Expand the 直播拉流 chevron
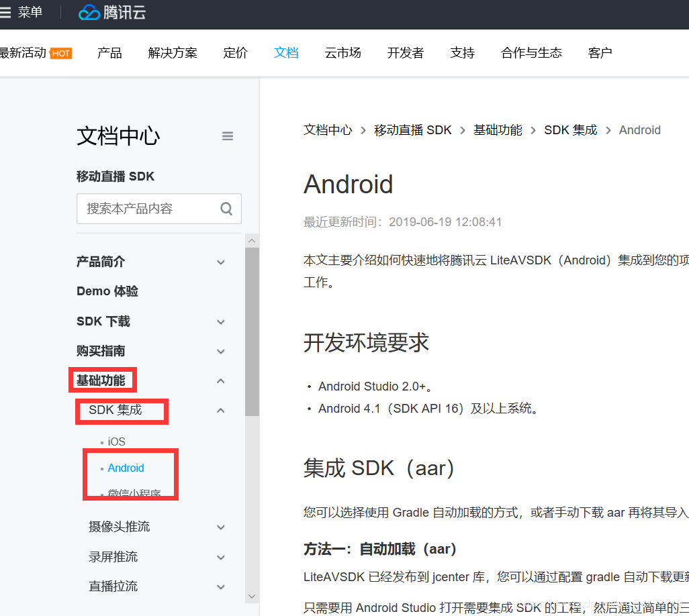The image size is (689, 616). [x=221, y=586]
